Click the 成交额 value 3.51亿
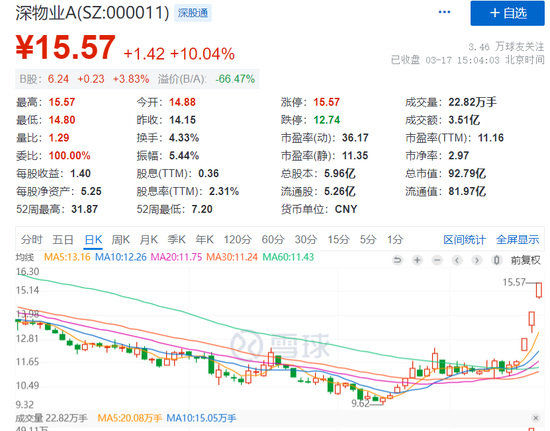Image resolution: width=550 pixels, height=431 pixels. (464, 120)
